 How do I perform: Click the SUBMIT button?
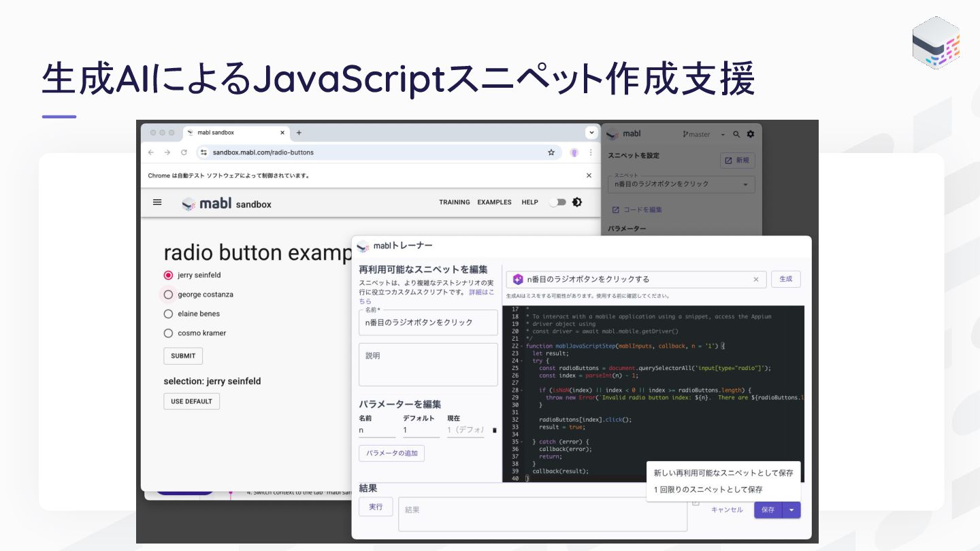pos(183,356)
